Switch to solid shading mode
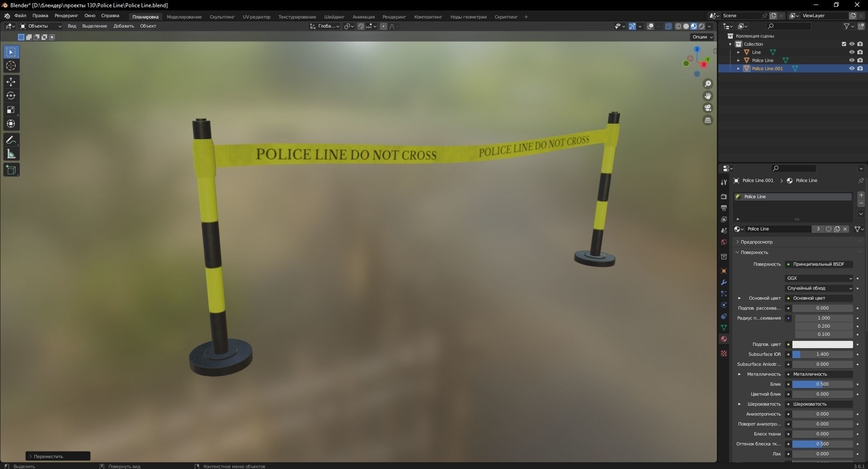Viewport: 868px width, 469px height. click(x=686, y=26)
